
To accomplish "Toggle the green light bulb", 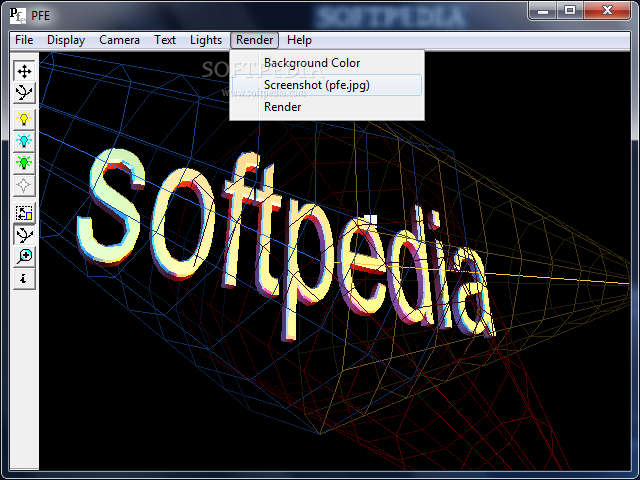I will point(24,163).
